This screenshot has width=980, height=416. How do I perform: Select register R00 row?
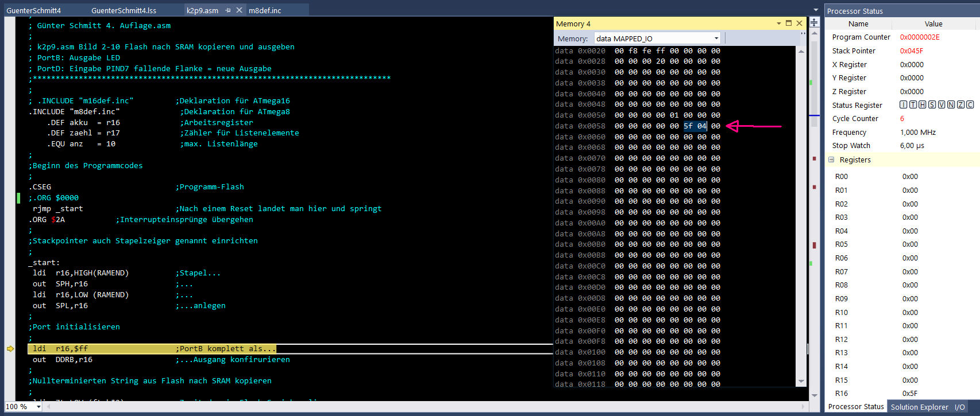point(902,176)
